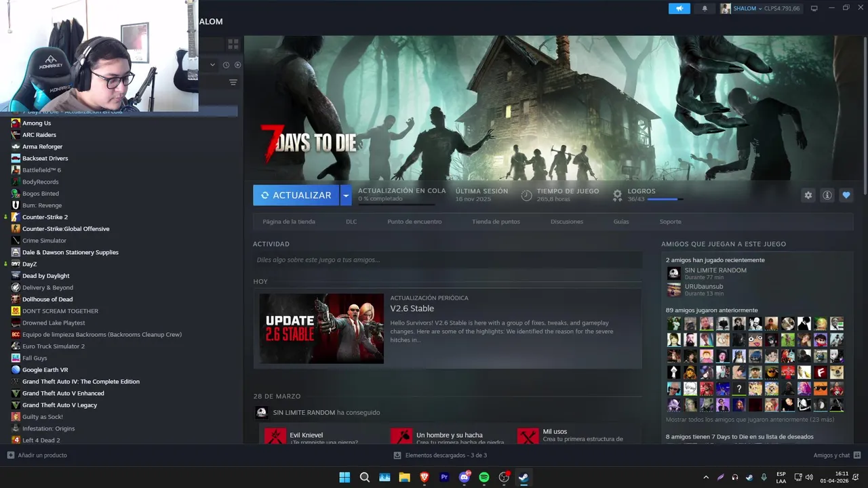This screenshot has height=488, width=868.
Task: Click the update queue progress bar
Action: click(396, 204)
